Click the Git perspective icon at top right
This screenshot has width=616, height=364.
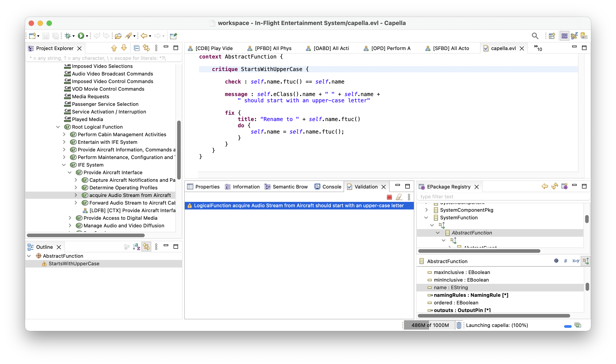584,36
